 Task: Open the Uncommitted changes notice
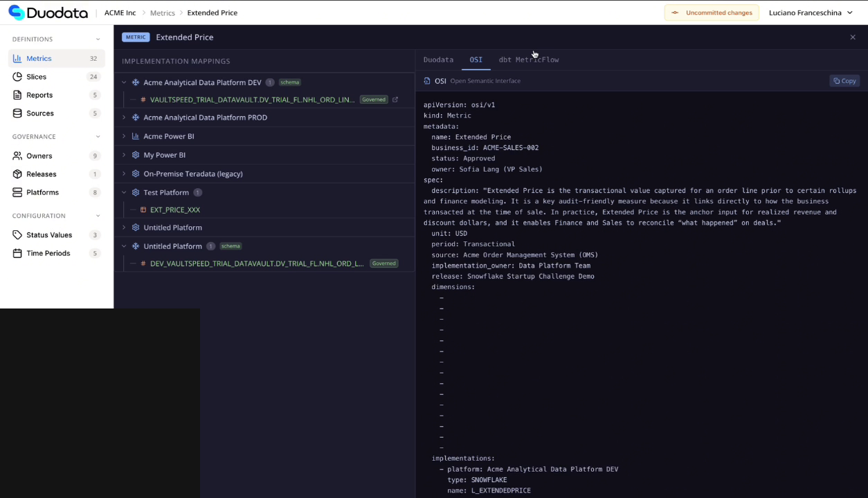point(712,12)
